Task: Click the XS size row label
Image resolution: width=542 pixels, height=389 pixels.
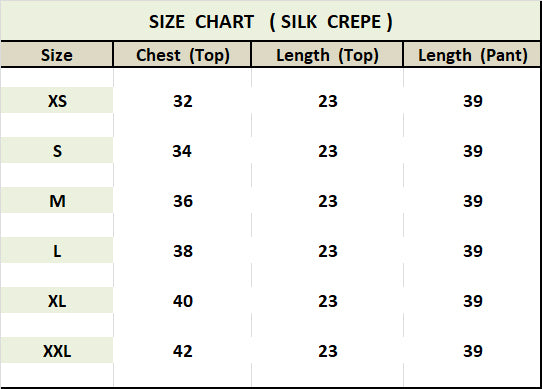Action: tap(57, 101)
